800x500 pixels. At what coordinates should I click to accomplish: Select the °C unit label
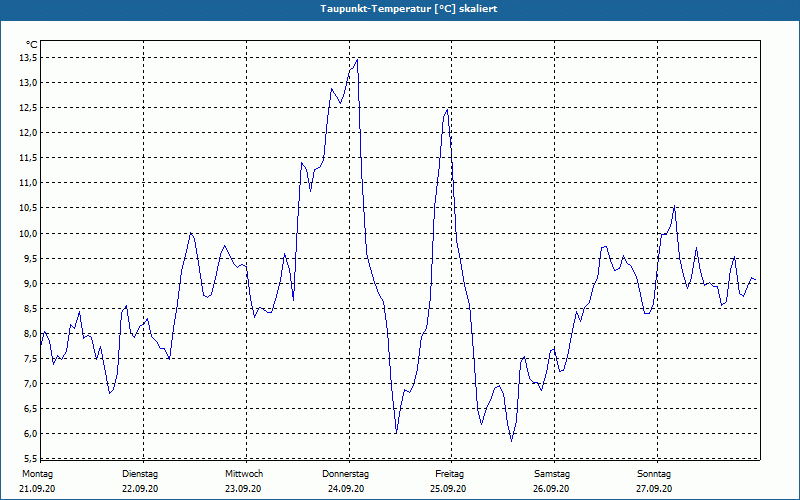click(x=32, y=46)
